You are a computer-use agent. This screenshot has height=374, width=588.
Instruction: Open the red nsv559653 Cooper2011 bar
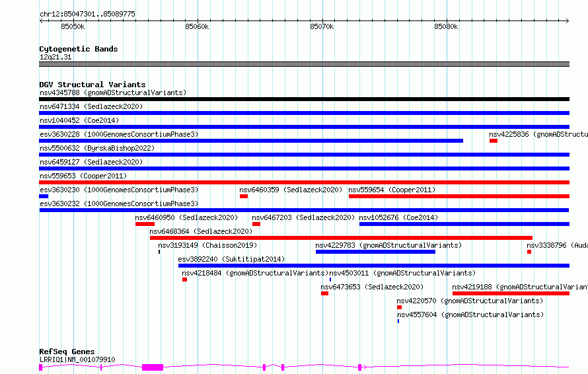[x=304, y=182]
